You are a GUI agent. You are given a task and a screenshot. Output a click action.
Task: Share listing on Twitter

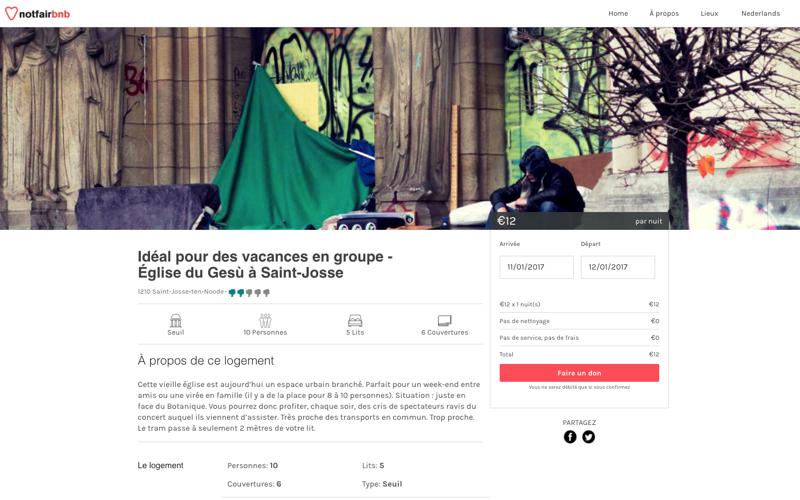[x=588, y=437]
